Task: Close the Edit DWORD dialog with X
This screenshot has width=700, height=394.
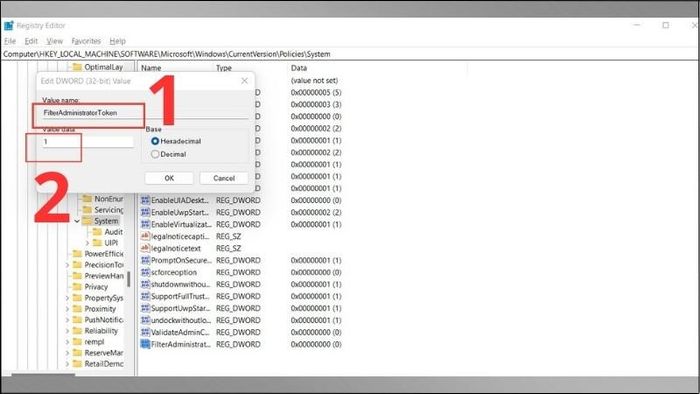Action: click(244, 81)
